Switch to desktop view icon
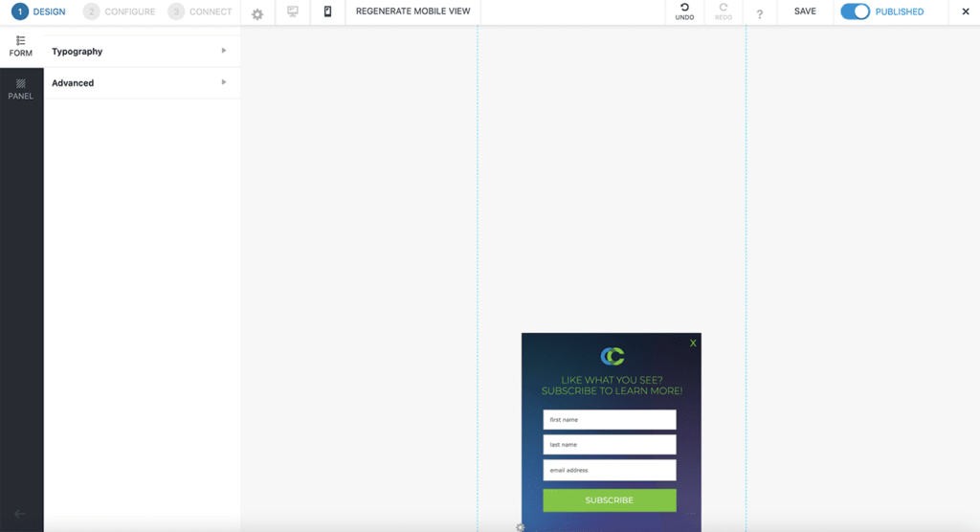Screen dimensions: 980x532 pos(293,11)
